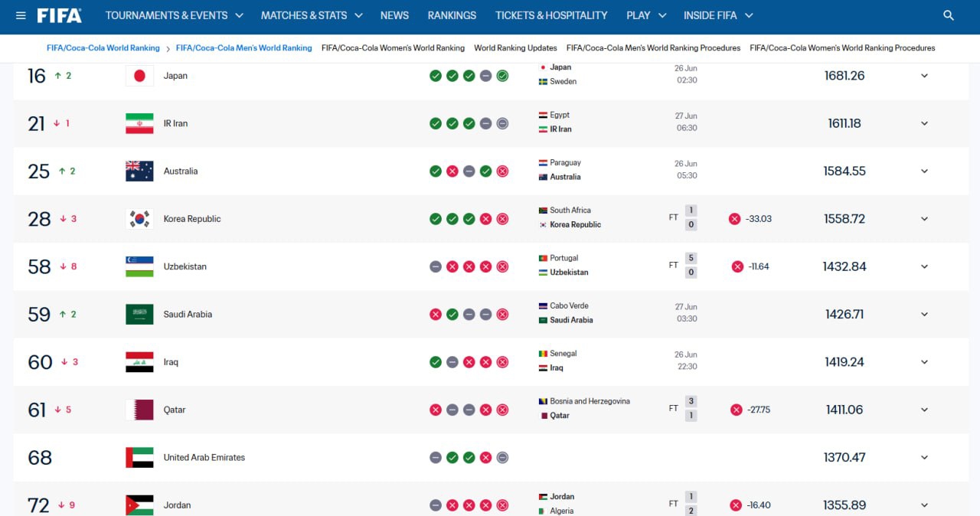Image resolution: width=980 pixels, height=516 pixels.
Task: Expand the Qatar ranking row
Action: 924,410
